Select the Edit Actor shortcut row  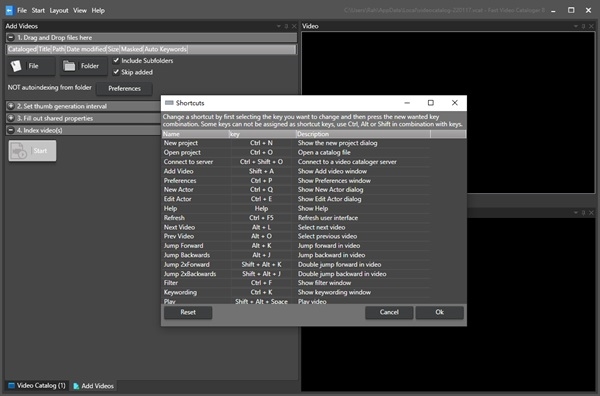click(296, 199)
